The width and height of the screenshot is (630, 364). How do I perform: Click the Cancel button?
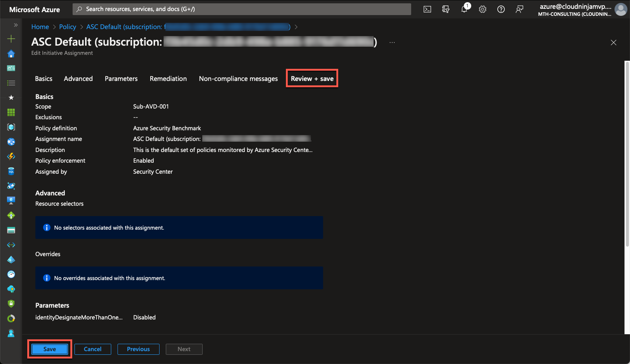point(92,349)
